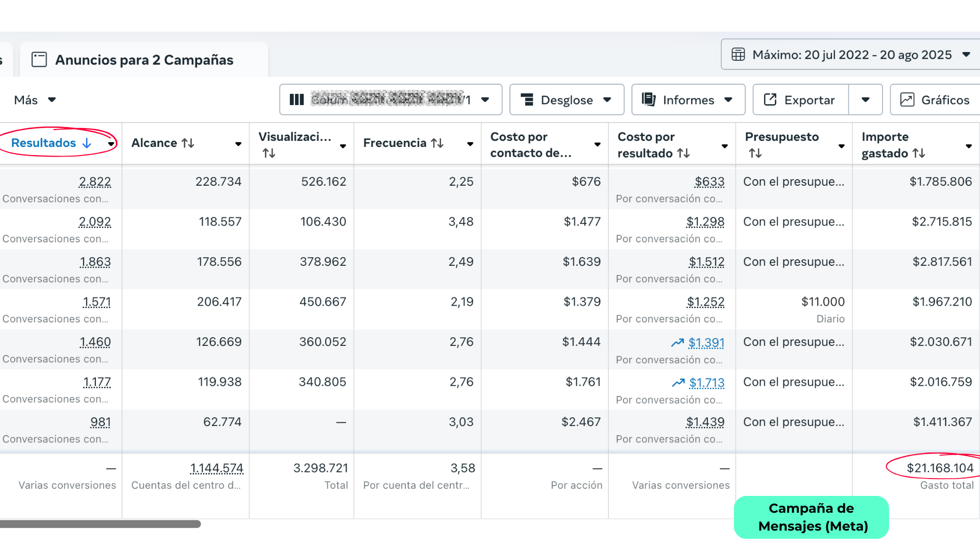The width and height of the screenshot is (980, 551).
Task: Sort by Importe gastado arrows
Action: pos(919,153)
